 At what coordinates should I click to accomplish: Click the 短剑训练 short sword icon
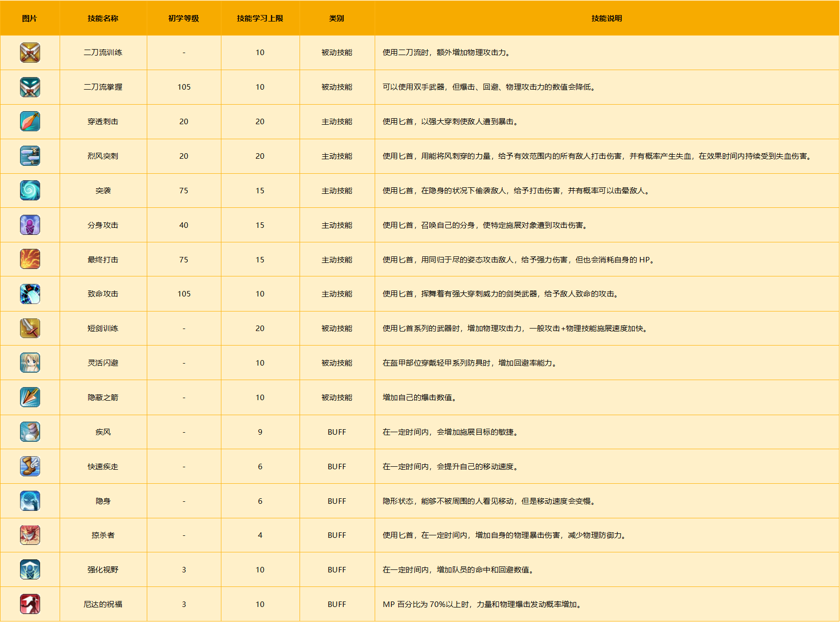click(30, 329)
